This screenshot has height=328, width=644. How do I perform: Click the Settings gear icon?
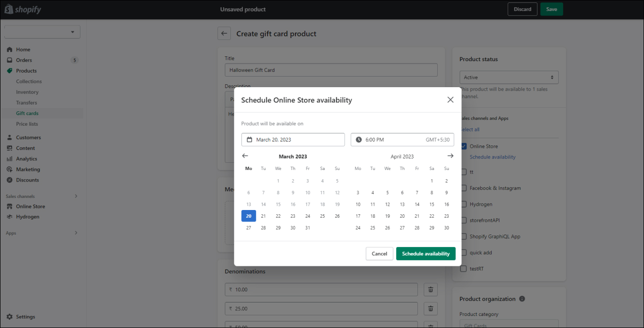(x=9, y=316)
